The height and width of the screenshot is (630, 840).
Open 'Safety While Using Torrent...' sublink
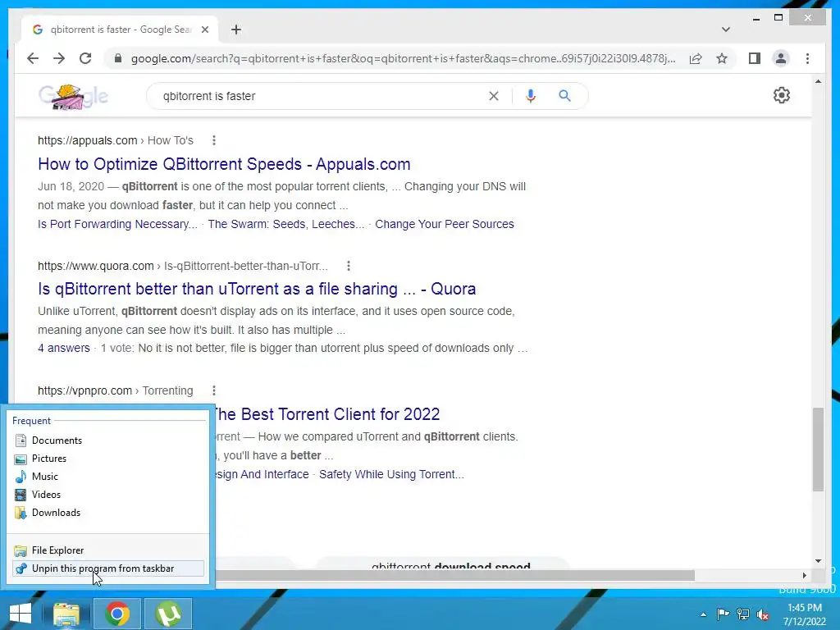pos(391,474)
